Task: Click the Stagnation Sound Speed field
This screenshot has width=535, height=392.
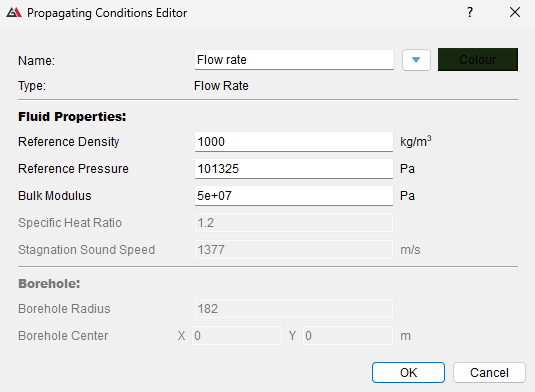Action: (294, 250)
